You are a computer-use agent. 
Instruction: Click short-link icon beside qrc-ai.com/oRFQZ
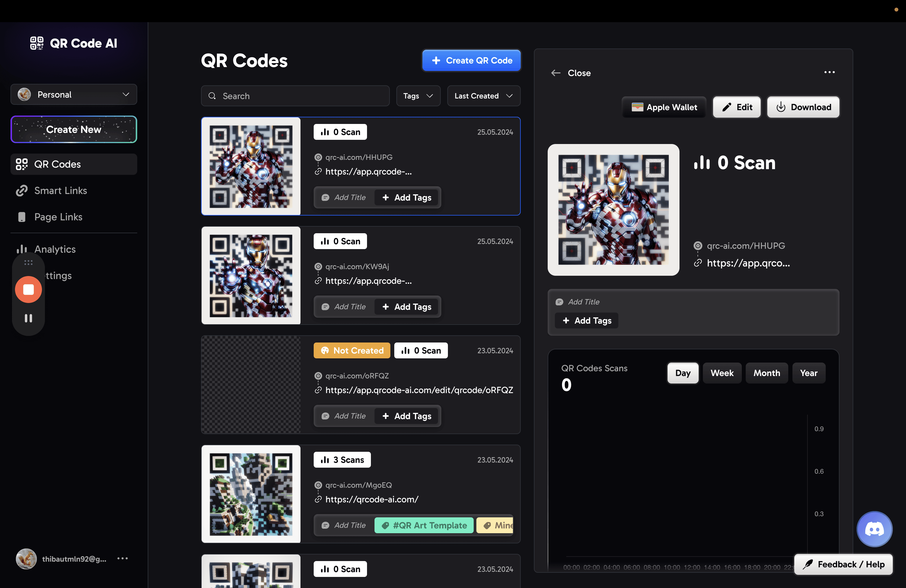[318, 376]
